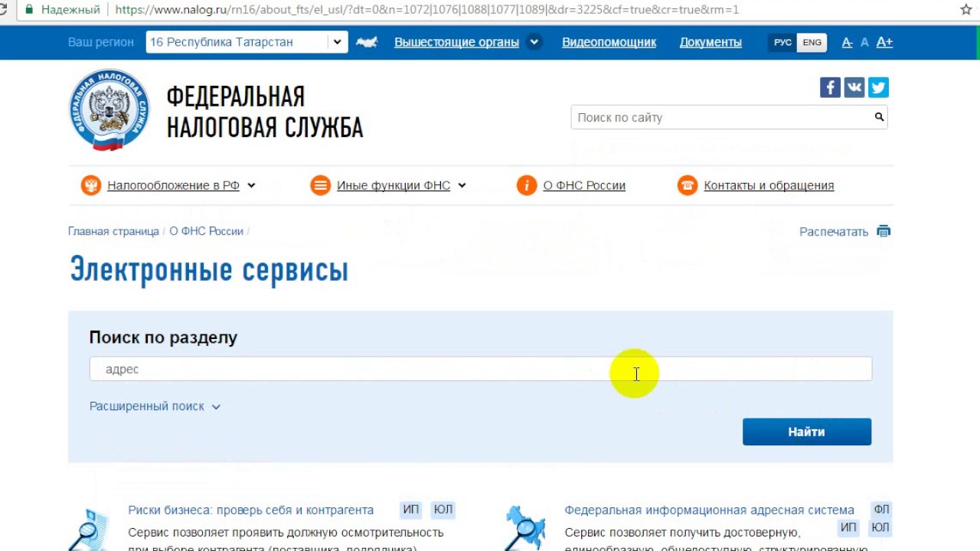
Task: Click the orange Иные функции ФНС icon
Action: tap(320, 185)
